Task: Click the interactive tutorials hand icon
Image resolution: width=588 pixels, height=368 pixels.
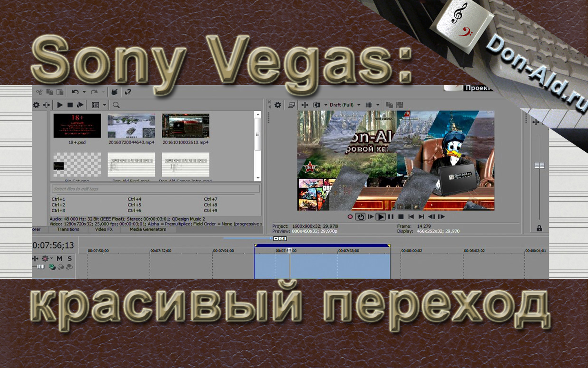Action: click(x=115, y=92)
